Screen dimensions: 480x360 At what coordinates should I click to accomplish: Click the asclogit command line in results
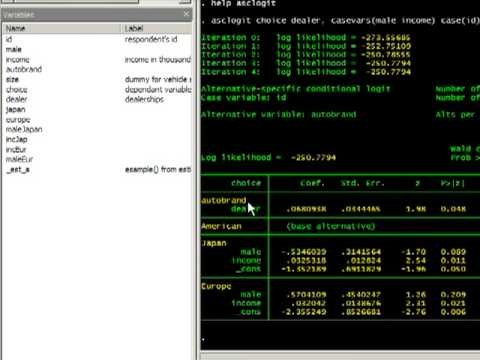pyautogui.click(x=343, y=21)
